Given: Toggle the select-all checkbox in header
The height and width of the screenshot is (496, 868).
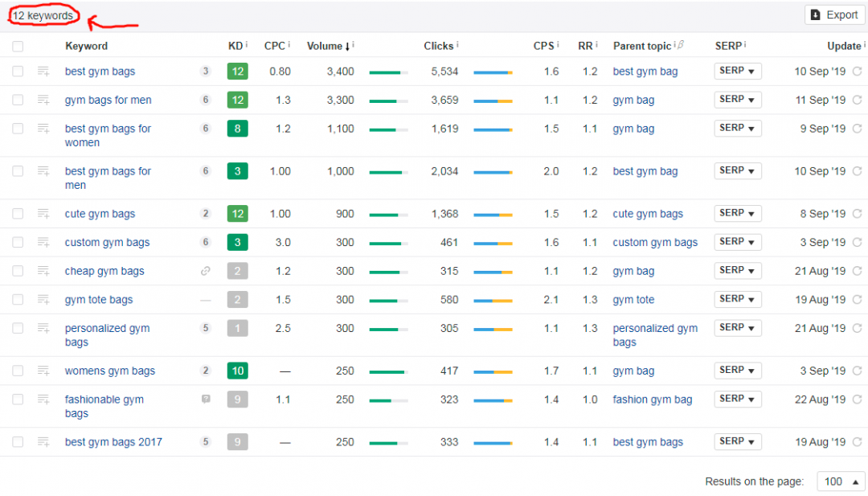Looking at the screenshot, I should 18,47.
